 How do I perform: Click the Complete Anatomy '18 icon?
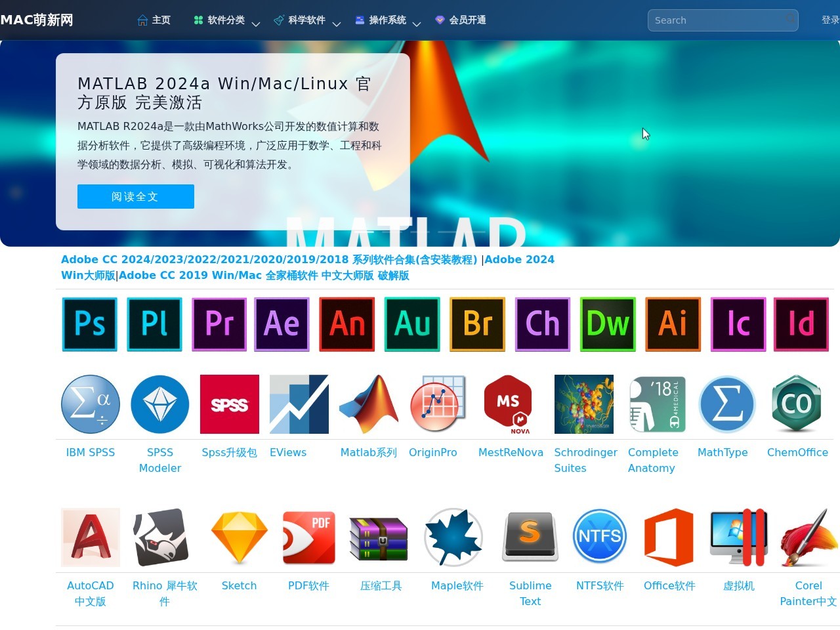(x=658, y=404)
